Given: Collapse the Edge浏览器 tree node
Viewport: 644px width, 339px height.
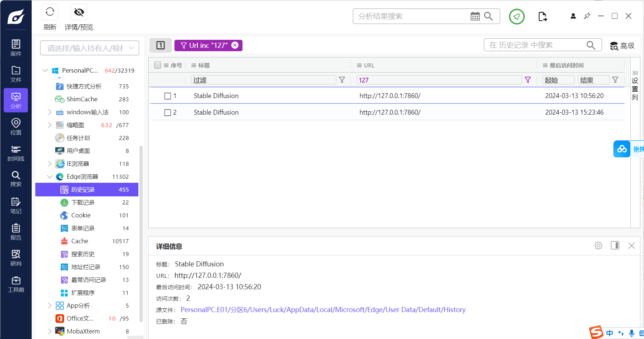Looking at the screenshot, I should pos(50,177).
